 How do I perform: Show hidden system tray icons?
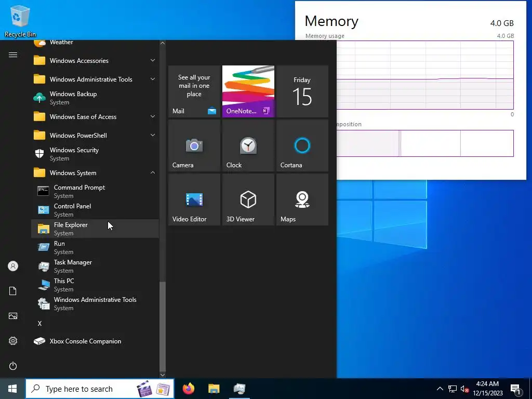(x=440, y=389)
